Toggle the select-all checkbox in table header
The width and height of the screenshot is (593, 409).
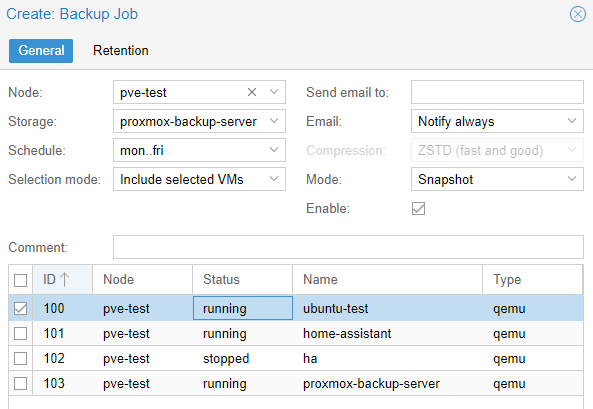(20, 280)
